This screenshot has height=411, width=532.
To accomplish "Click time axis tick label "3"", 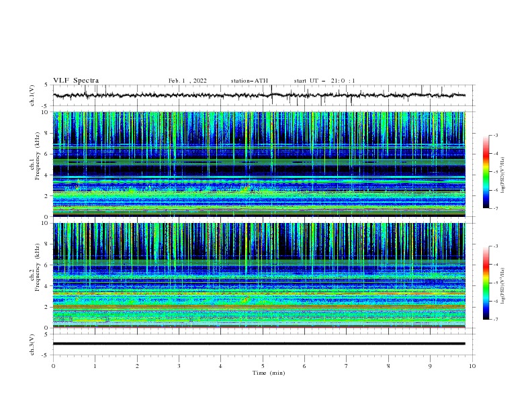I will (x=179, y=366).
